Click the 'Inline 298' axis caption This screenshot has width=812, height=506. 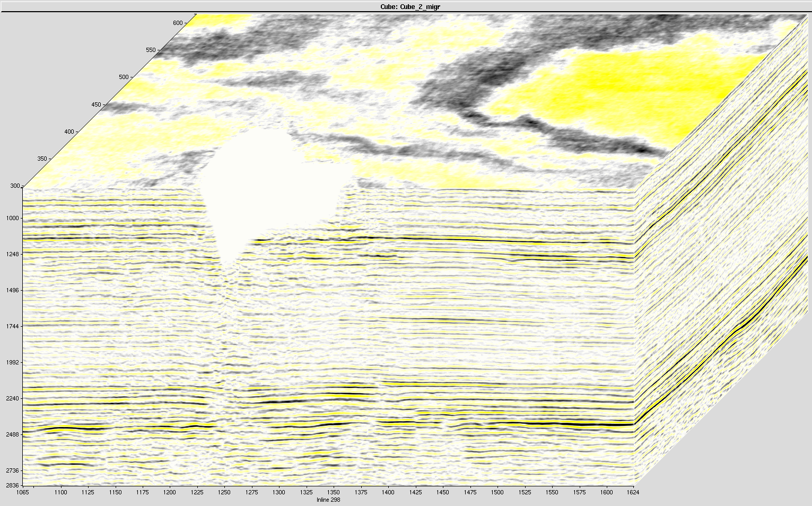coord(328,500)
